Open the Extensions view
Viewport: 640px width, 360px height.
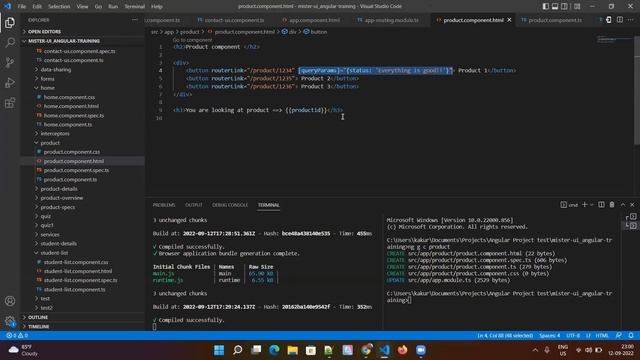click(10, 102)
